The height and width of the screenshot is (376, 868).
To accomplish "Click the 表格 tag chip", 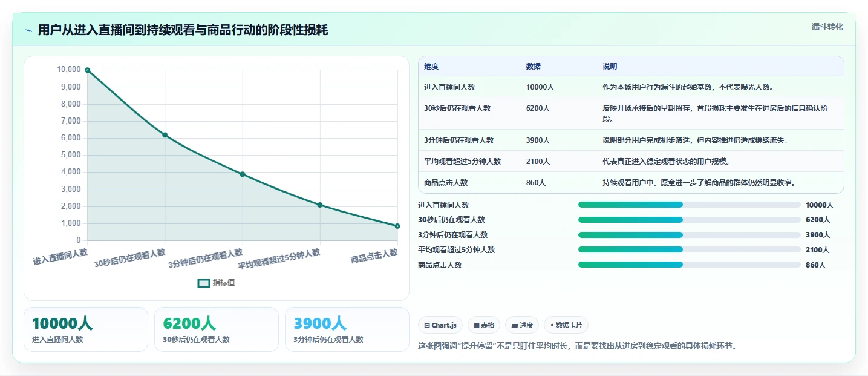I will pos(483,325).
